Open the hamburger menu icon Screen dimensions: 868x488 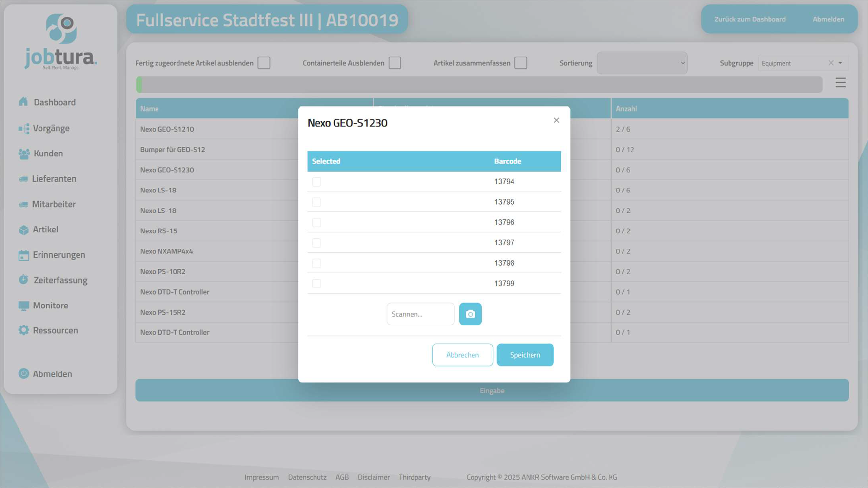[x=840, y=83]
